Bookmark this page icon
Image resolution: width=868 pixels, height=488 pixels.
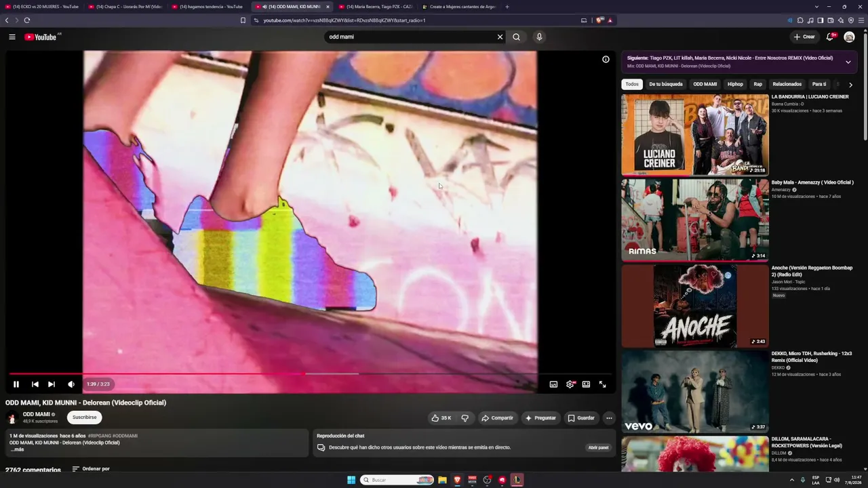[243, 20]
